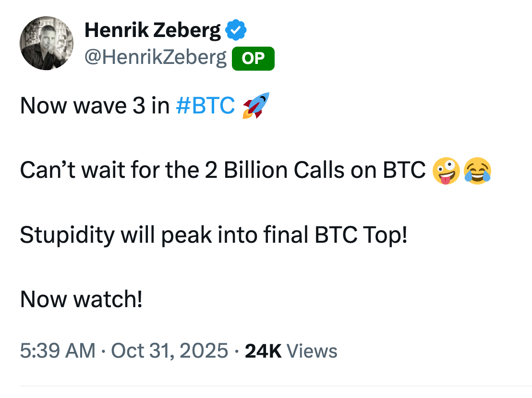Viewport: 532px width, 398px height.
Task: Click the 5:39 AM timestamp
Action: point(58,351)
